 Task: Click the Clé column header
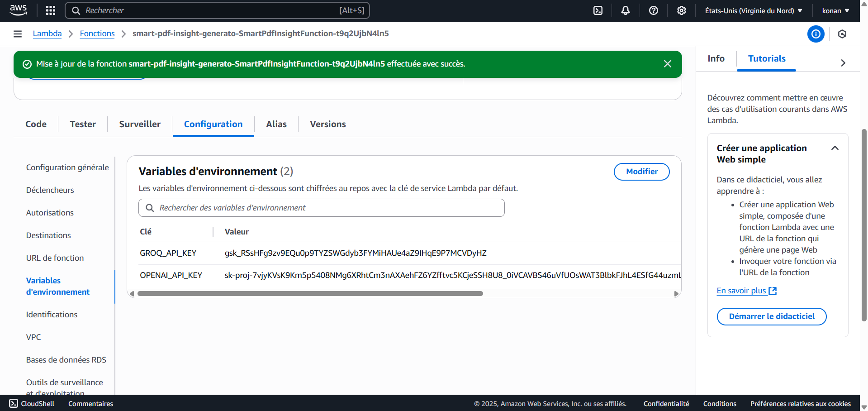[146, 232]
